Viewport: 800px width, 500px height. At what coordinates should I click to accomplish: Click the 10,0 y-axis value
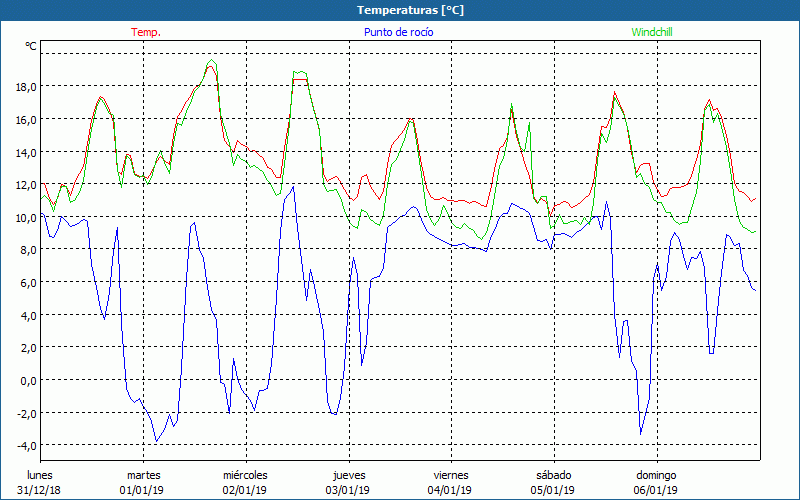pyautogui.click(x=26, y=217)
